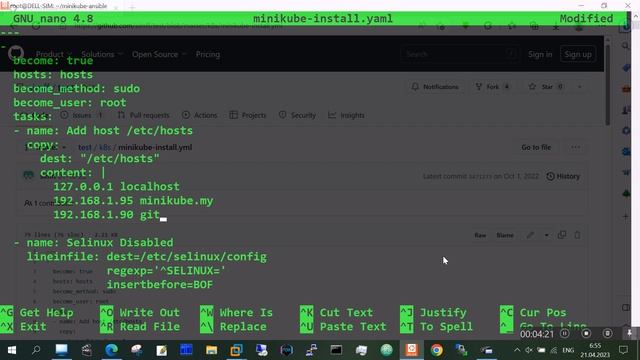640x360 pixels.
Task: Click the '- name: Selinux Disabled' line
Action: (x=93, y=242)
